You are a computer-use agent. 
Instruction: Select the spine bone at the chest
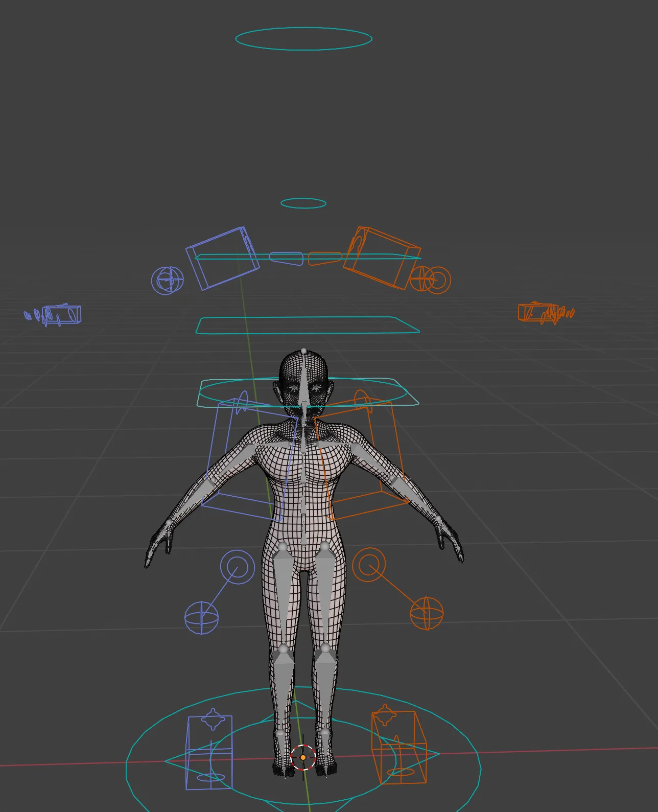(x=304, y=468)
